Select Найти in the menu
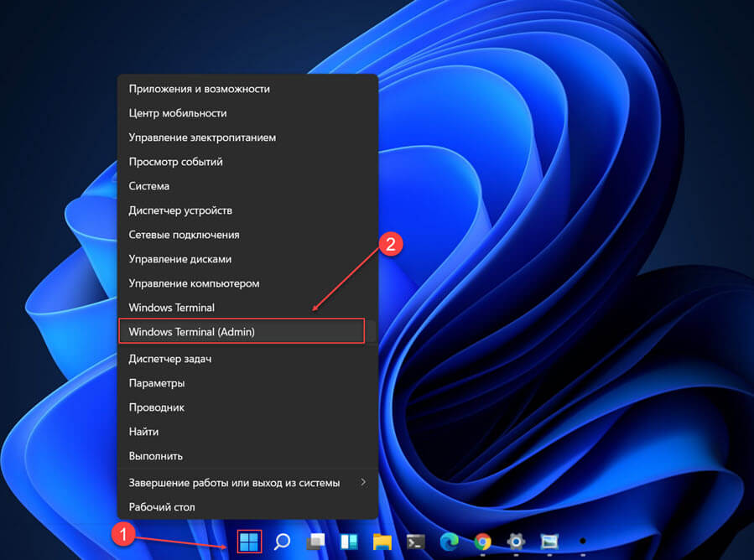This screenshot has height=560, width=754. click(247, 432)
